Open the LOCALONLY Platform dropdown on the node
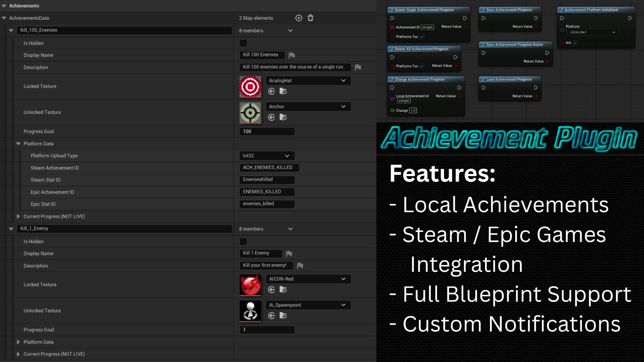Image resolution: width=644 pixels, height=362 pixels. (593, 33)
